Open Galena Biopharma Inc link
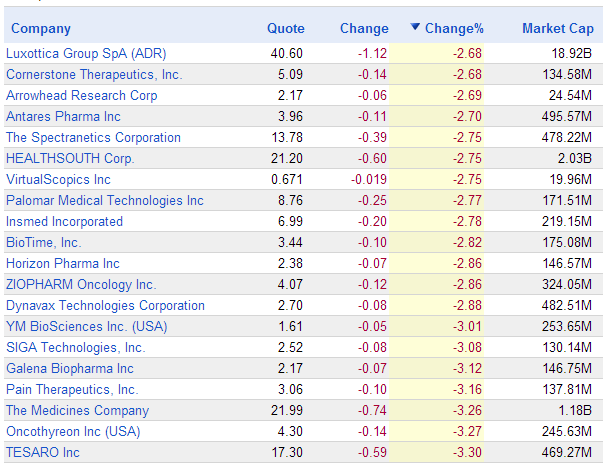Image resolution: width=603 pixels, height=473 pixels. [70, 368]
